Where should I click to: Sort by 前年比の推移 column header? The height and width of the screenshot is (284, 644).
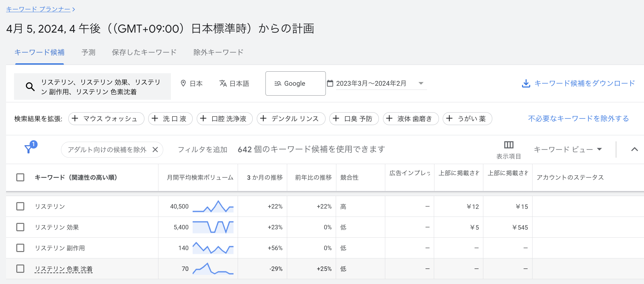[313, 177]
